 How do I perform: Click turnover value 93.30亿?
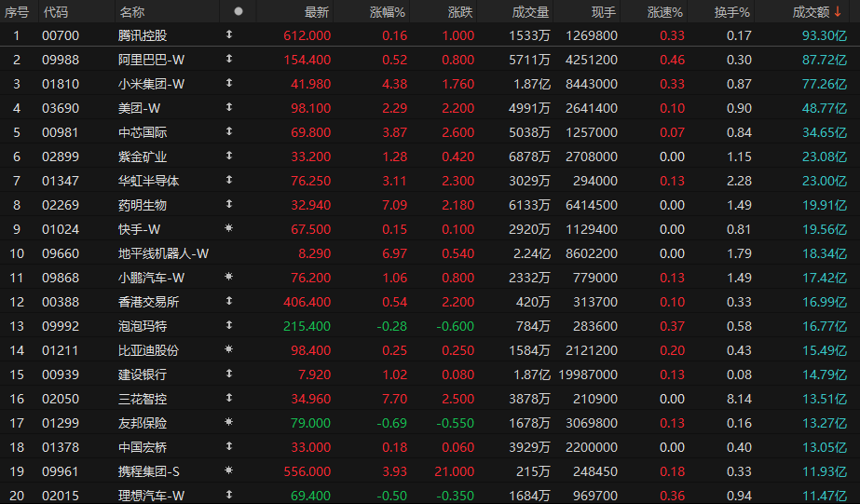pos(825,35)
